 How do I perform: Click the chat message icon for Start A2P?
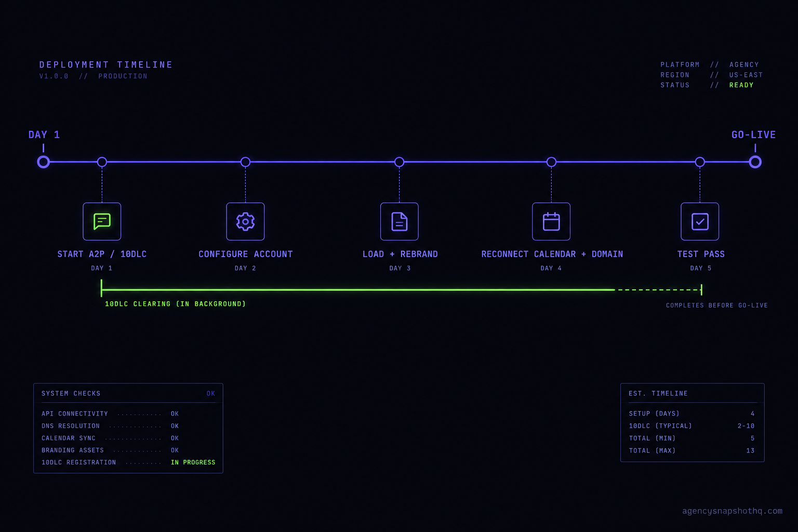[102, 221]
